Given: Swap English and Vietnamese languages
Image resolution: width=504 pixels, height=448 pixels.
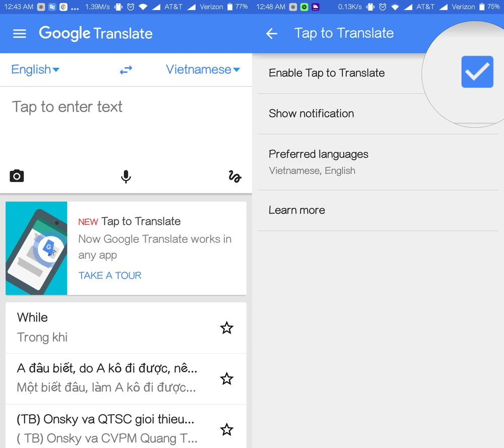Looking at the screenshot, I should (x=126, y=70).
